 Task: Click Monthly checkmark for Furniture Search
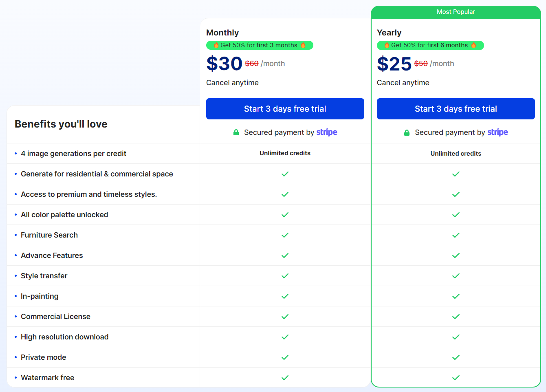[x=285, y=235]
